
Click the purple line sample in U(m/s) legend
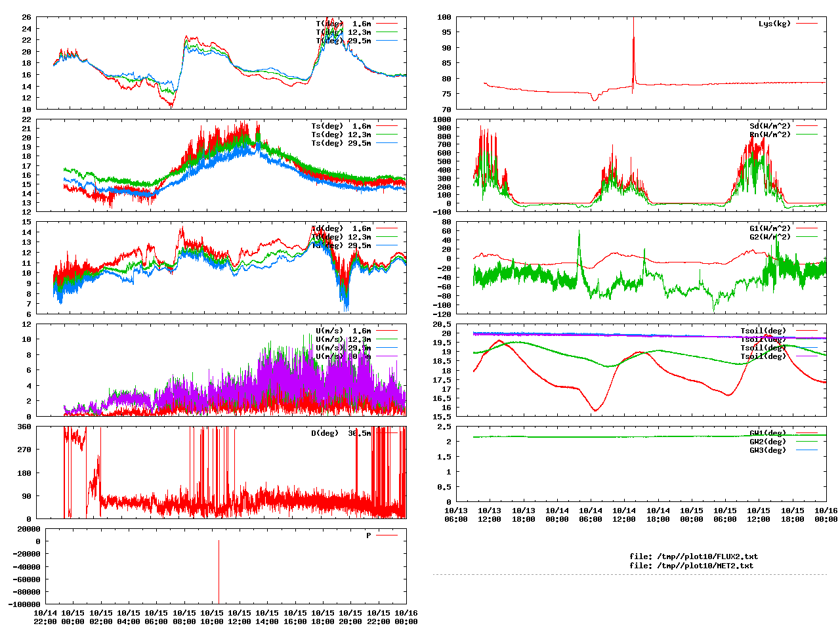pyautogui.click(x=387, y=356)
